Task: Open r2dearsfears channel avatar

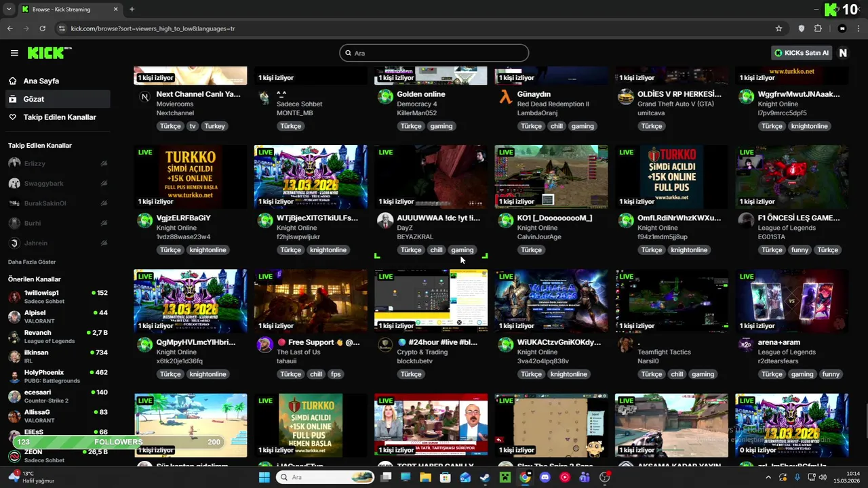Action: [x=746, y=344]
